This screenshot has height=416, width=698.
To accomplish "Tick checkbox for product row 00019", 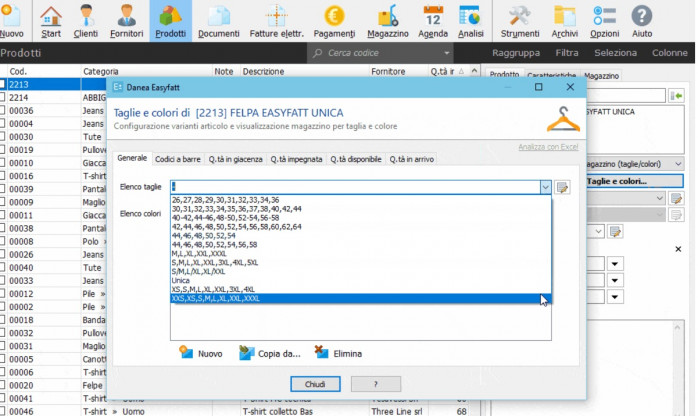I will (x=3, y=149).
